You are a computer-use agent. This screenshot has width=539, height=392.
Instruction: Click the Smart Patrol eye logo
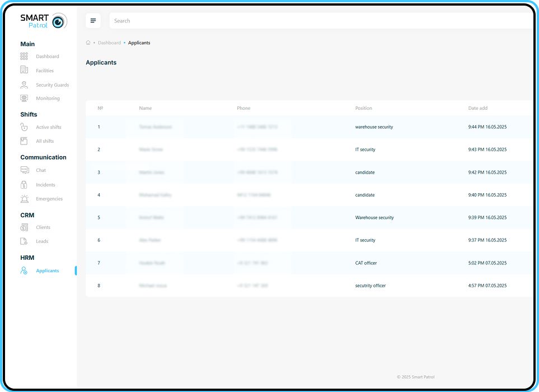coord(59,21)
